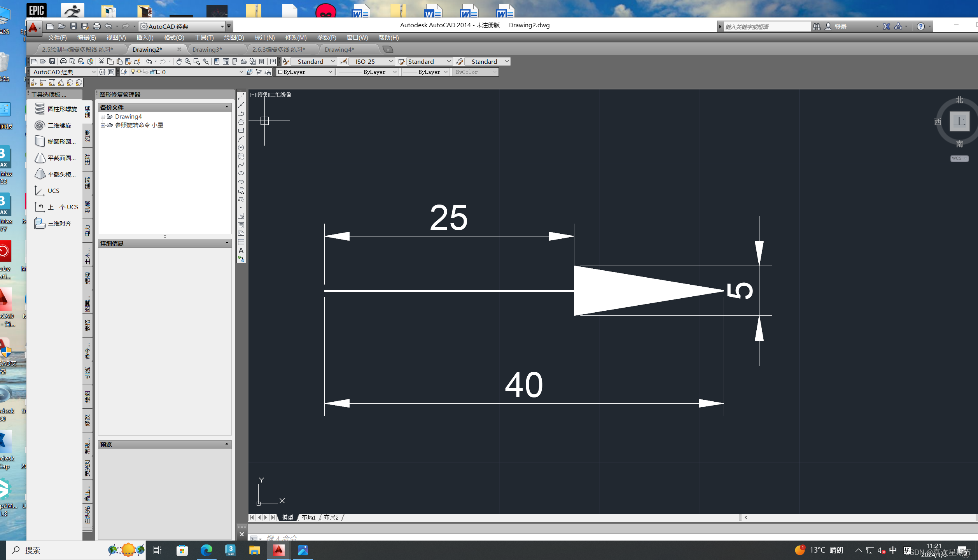Open the AutoCAD 经典 workspace dropdown
Viewport: 978px width, 560px height.
coord(93,72)
